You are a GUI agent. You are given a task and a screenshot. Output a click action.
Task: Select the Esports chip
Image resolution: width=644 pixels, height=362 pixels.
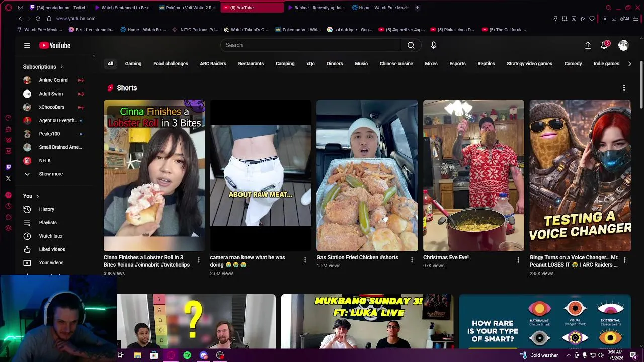457,64
